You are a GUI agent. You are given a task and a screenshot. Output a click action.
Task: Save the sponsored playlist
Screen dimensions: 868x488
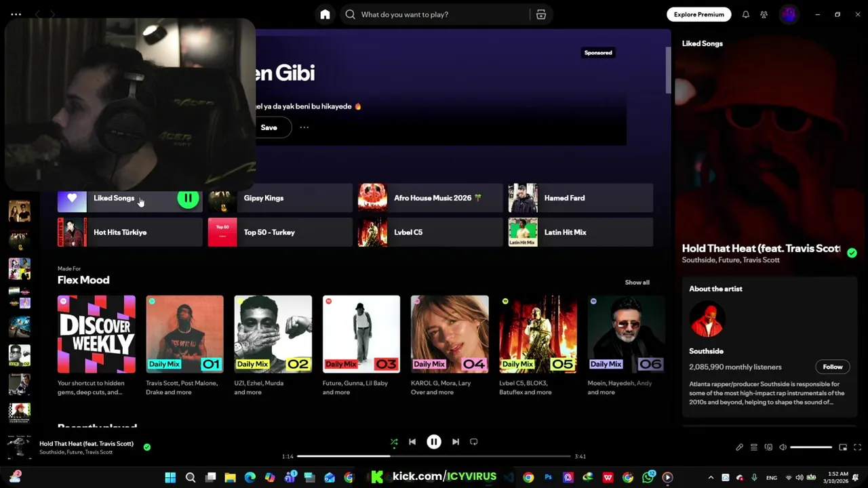pos(269,127)
